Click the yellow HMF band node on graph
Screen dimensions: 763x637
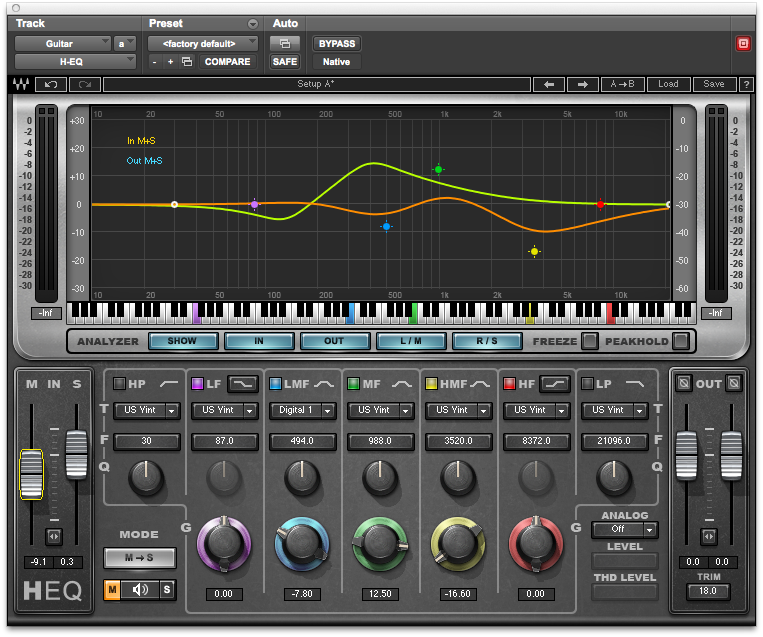tap(534, 252)
